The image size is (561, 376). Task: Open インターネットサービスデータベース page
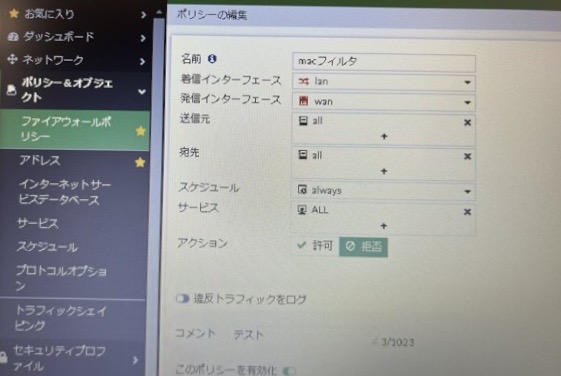(64, 192)
